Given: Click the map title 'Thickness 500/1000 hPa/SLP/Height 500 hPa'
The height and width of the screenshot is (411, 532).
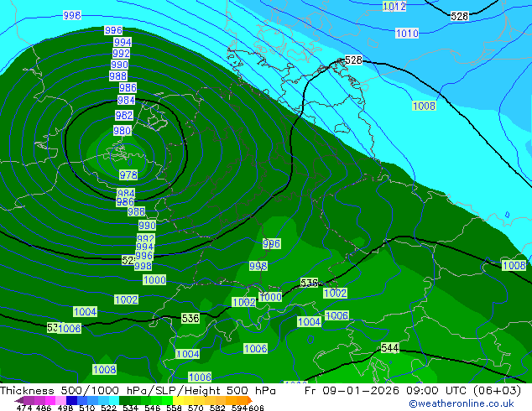Looking at the screenshot, I should click(x=138, y=391).
